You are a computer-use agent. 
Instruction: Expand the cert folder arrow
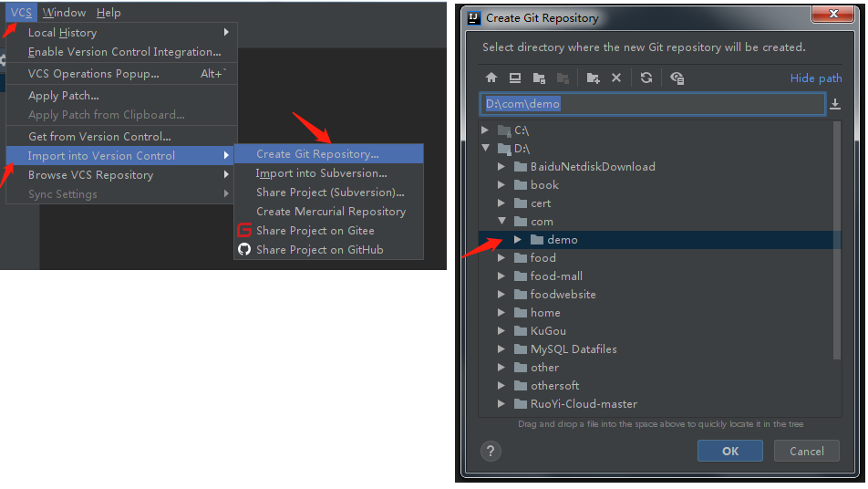tap(501, 203)
